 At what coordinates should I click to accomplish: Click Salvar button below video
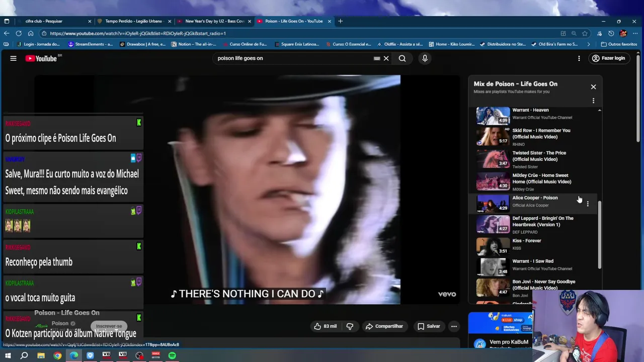(429, 326)
